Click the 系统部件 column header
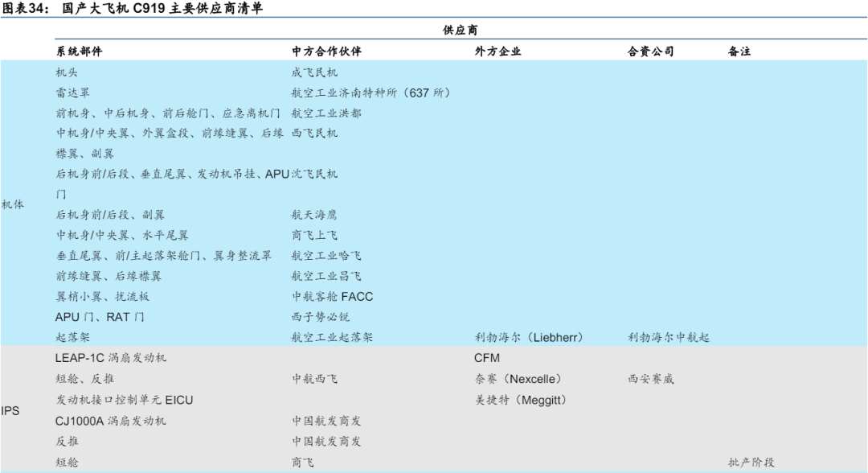The width and height of the screenshot is (868, 473). pyautogui.click(x=79, y=51)
